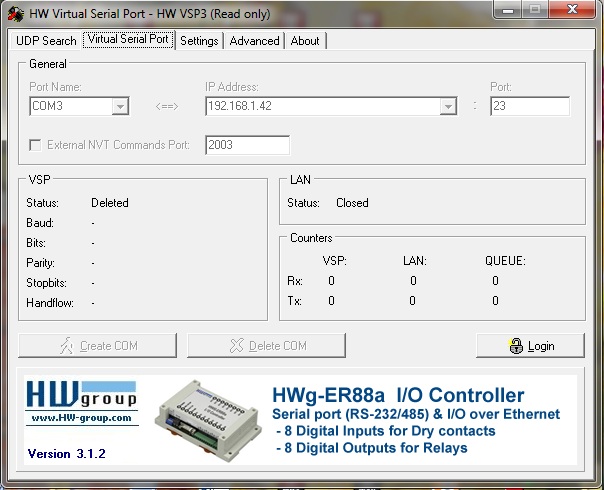Click the '8 Digital Outputs for Relays' text
Screen dimensions: 604x490
372,448
